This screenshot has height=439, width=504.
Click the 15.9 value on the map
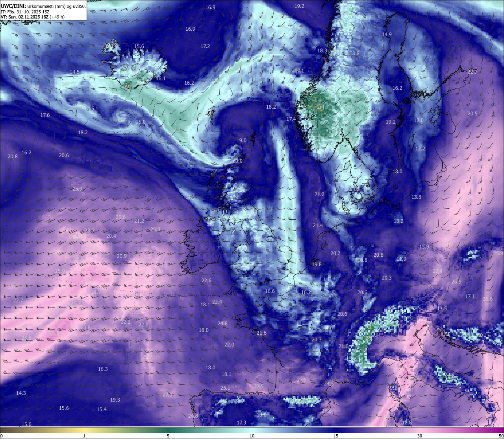click(x=424, y=246)
